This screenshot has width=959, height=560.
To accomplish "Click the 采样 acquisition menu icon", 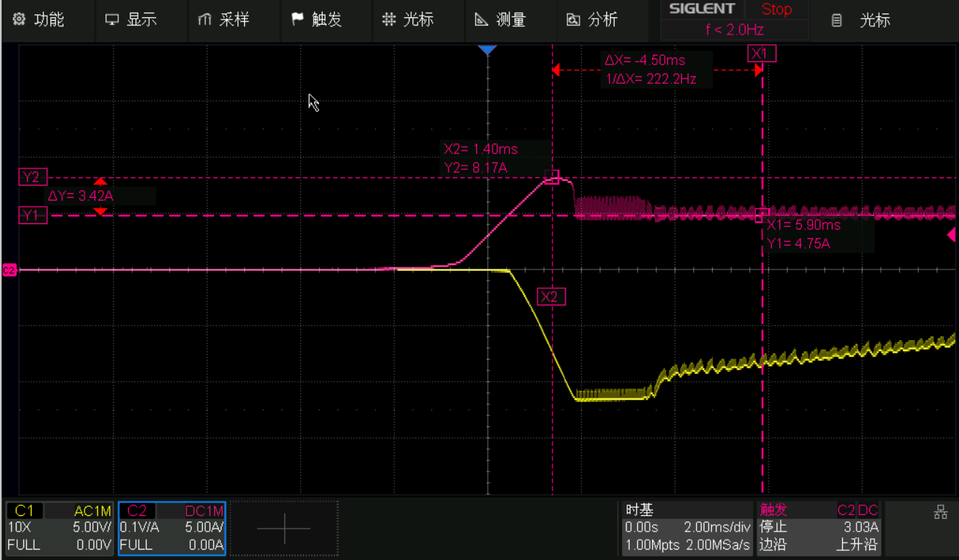I will tap(205, 20).
